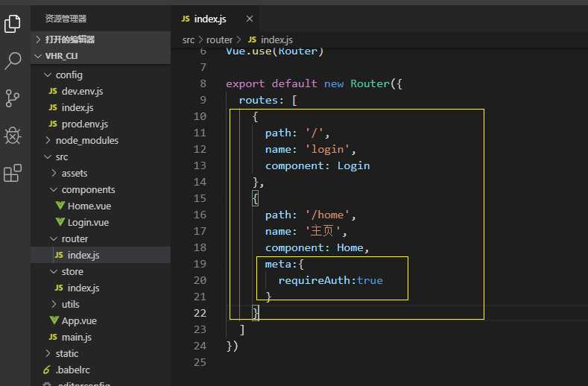Image resolution: width=588 pixels, height=386 pixels.
Task: Click the '主页' name string
Action: pyautogui.click(x=323, y=231)
